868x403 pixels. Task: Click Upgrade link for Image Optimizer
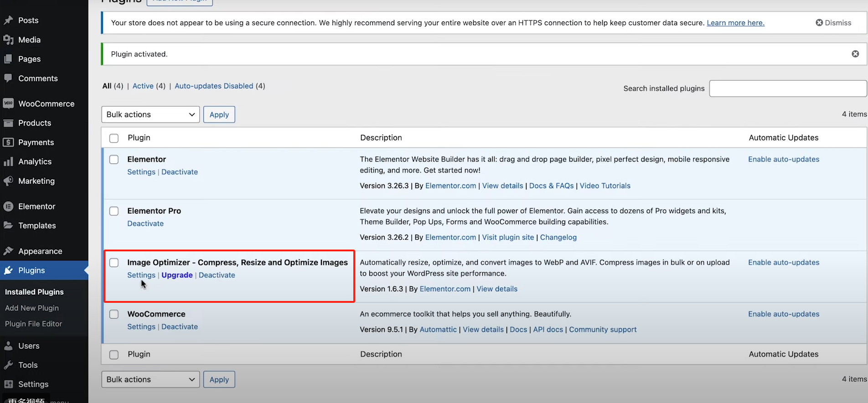click(177, 275)
